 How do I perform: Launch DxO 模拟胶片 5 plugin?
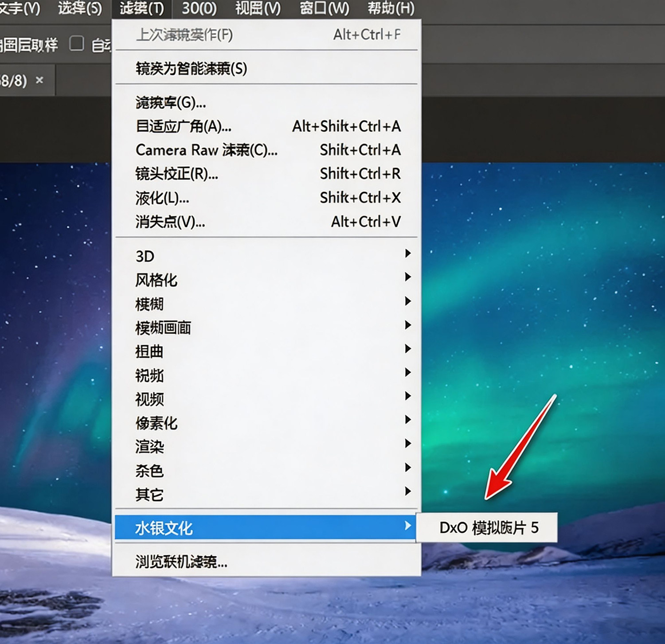[487, 527]
